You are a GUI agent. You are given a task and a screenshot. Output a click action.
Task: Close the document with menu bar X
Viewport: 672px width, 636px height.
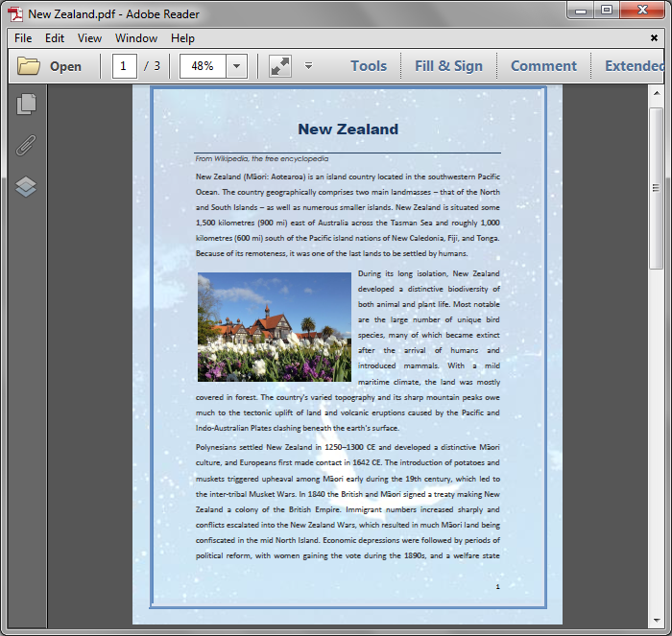[654, 38]
